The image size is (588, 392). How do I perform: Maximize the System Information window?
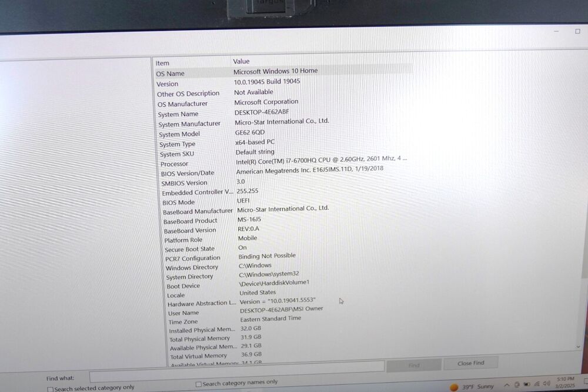pyautogui.click(x=577, y=31)
